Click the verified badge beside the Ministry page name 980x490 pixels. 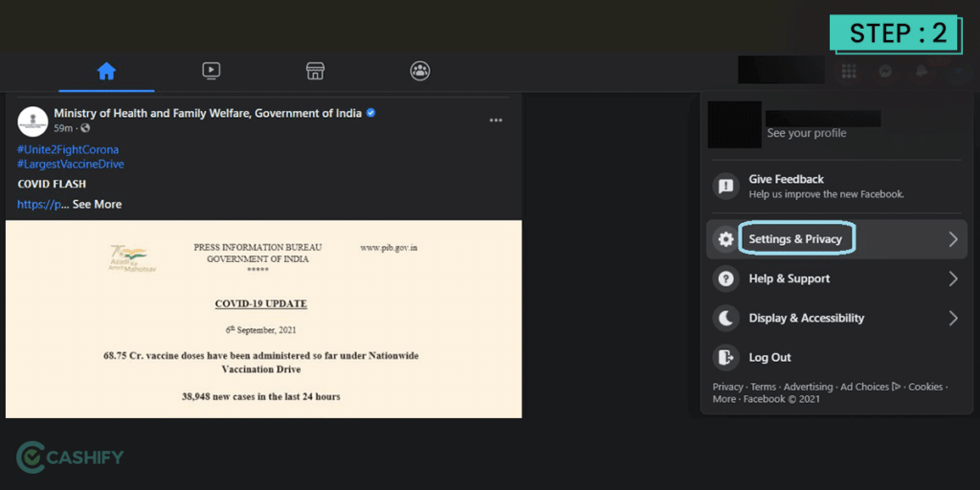(370, 113)
